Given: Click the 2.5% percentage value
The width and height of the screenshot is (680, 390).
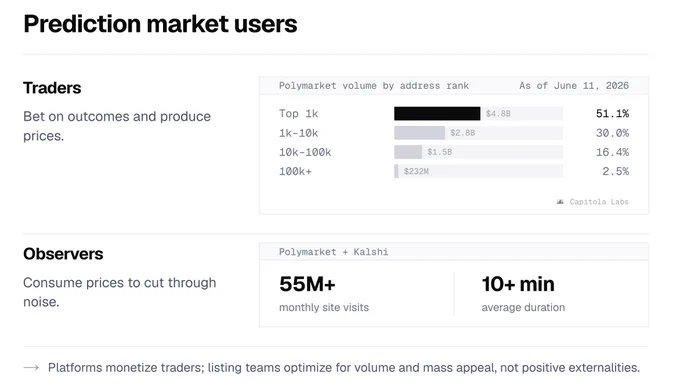Looking at the screenshot, I should pos(615,171).
